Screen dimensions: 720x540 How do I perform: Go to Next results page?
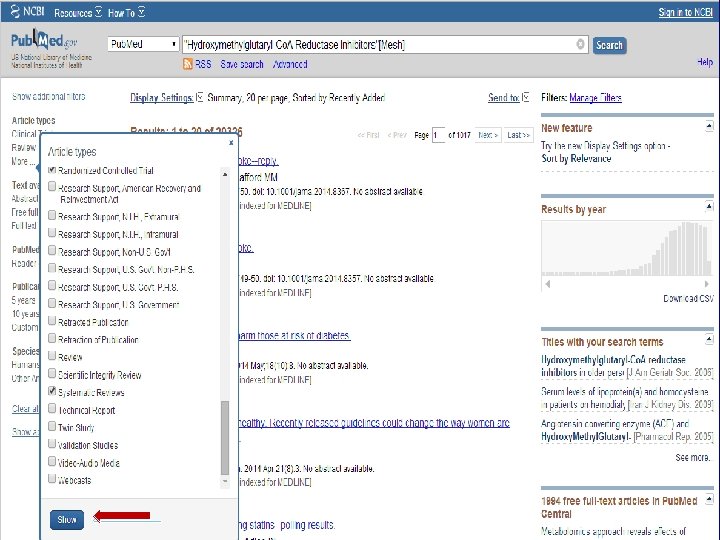tap(488, 135)
